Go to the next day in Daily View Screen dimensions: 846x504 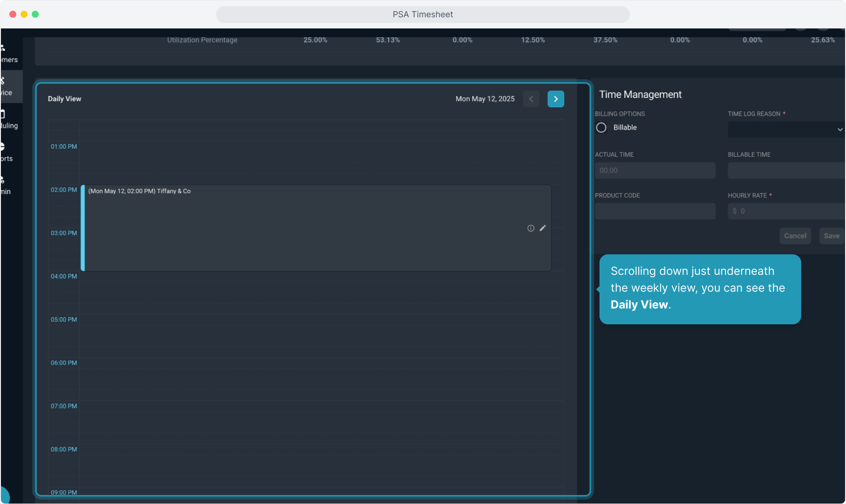pyautogui.click(x=556, y=99)
